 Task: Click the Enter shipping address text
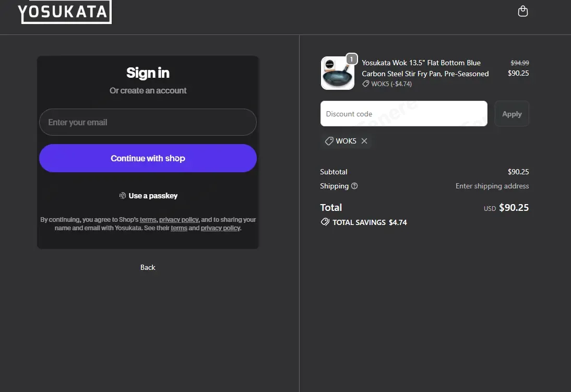(492, 186)
